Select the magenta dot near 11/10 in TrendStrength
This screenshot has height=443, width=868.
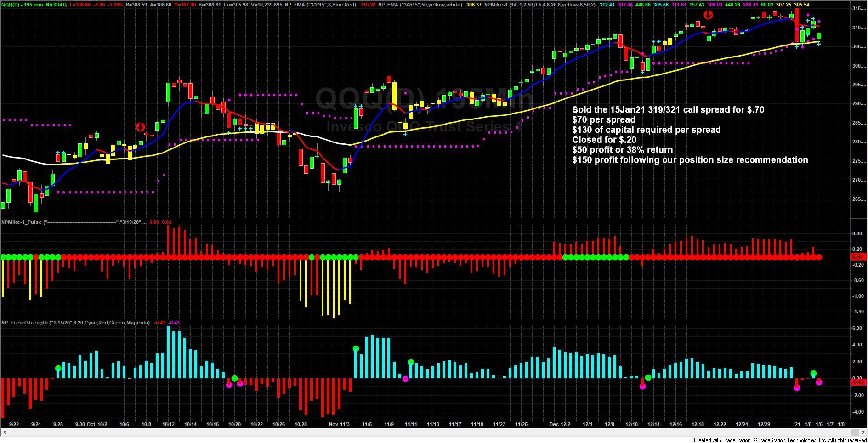(405, 379)
